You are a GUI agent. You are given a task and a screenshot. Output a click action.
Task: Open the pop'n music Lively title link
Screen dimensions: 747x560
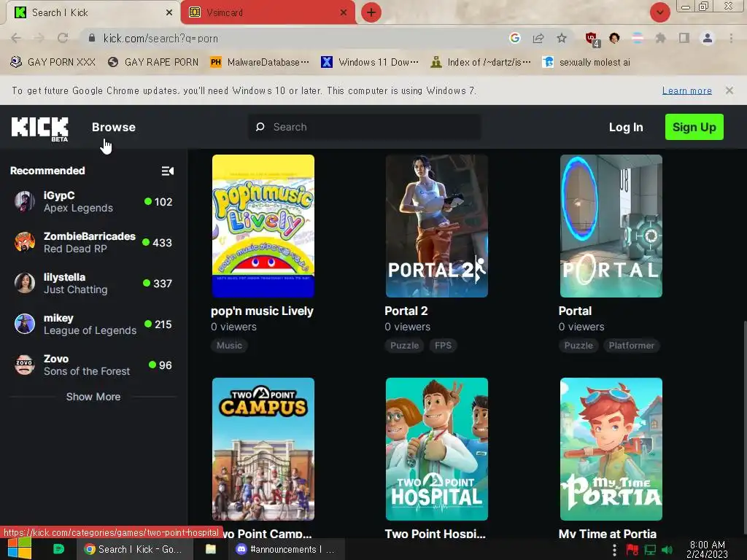click(262, 311)
